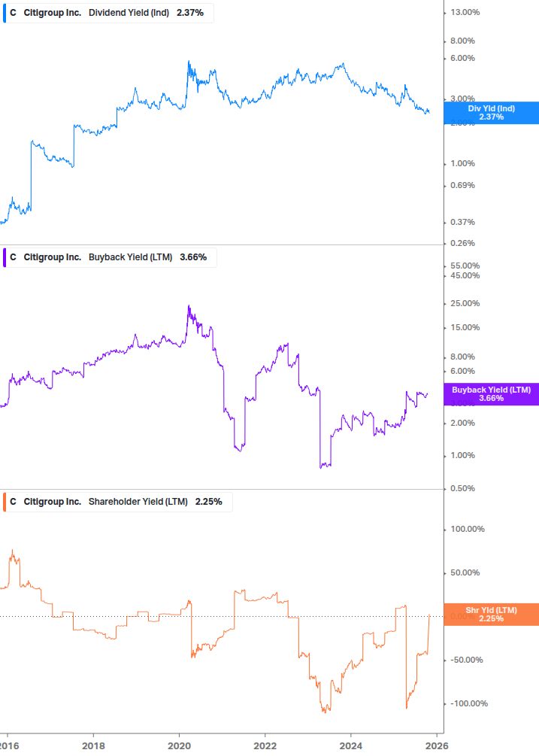The image size is (539, 756).
Task: Click the 0.69% tick on dividend yield axis
Action: click(462, 185)
